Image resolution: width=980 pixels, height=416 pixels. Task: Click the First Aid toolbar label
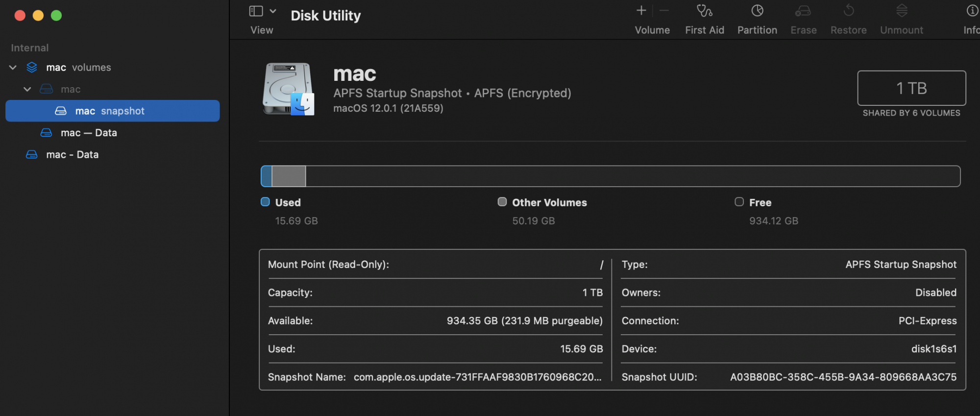pyautogui.click(x=705, y=30)
